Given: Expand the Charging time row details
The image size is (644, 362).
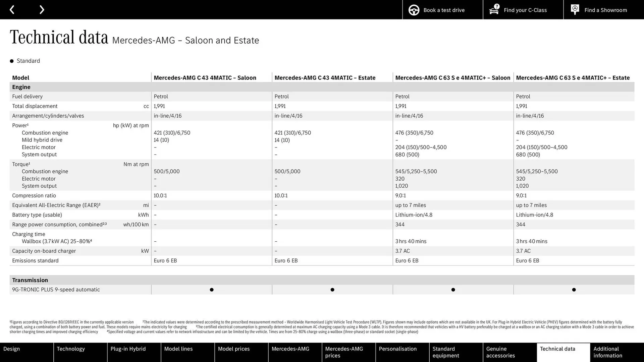Looking at the screenshot, I should coord(29,234).
